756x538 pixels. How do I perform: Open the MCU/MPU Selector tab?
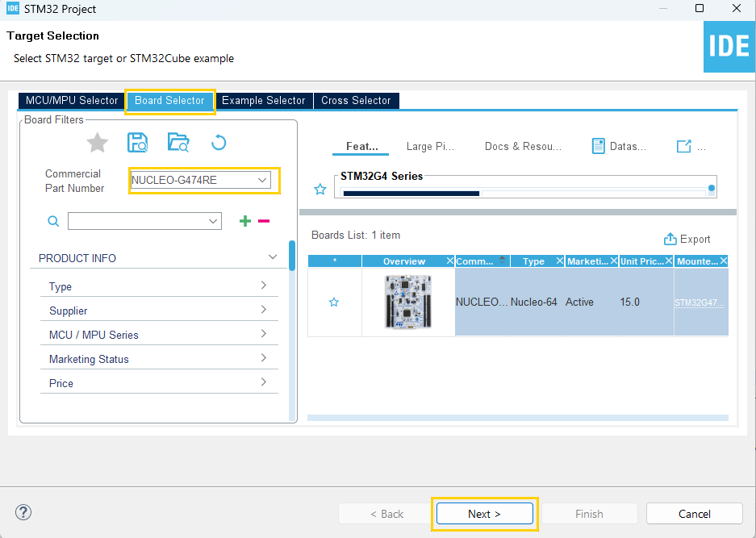(x=71, y=100)
